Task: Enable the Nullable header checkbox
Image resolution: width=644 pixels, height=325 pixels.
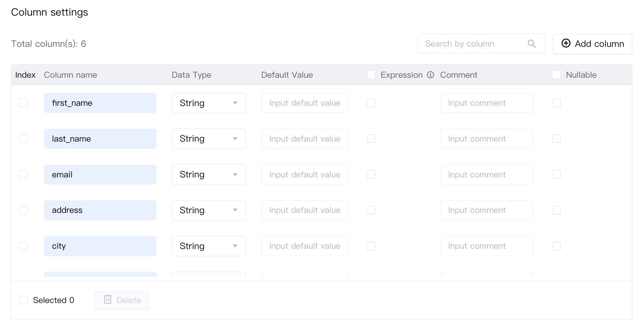Action: pos(556,75)
